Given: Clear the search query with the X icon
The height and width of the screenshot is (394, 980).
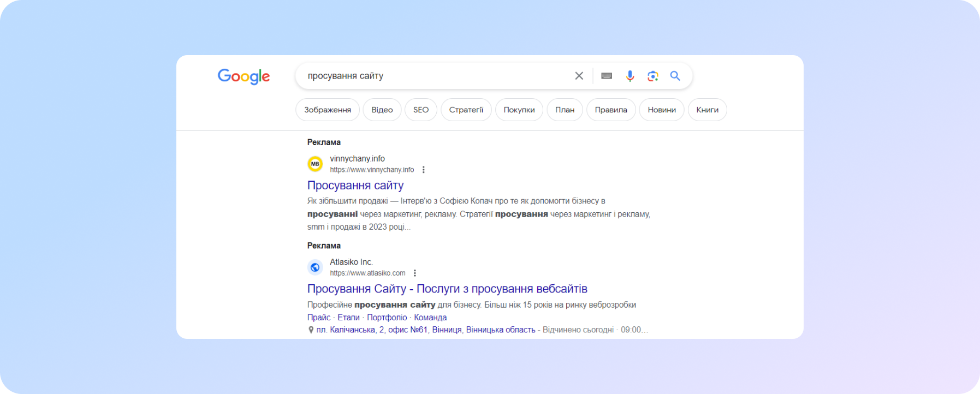Looking at the screenshot, I should (x=579, y=76).
